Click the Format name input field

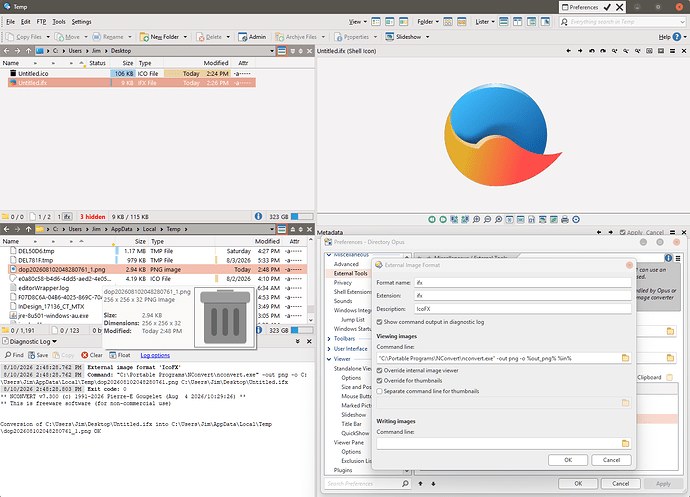[523, 283]
